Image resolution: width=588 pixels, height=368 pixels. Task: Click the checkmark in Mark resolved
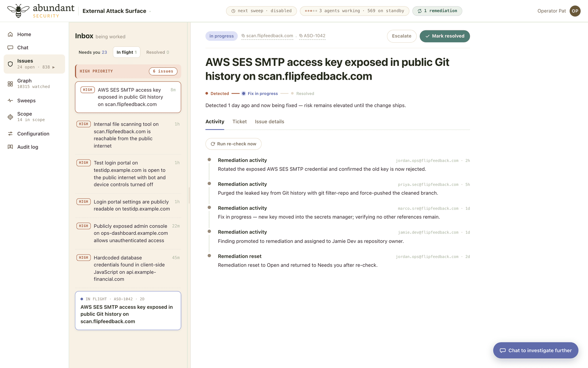tap(428, 36)
